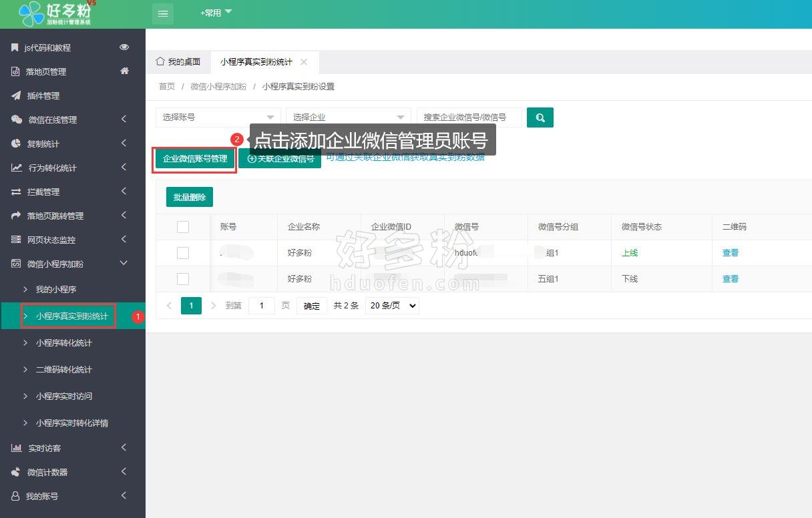Toggle the select-all checkbox in table header
Image resolution: width=812 pixels, height=518 pixels.
pyautogui.click(x=183, y=227)
